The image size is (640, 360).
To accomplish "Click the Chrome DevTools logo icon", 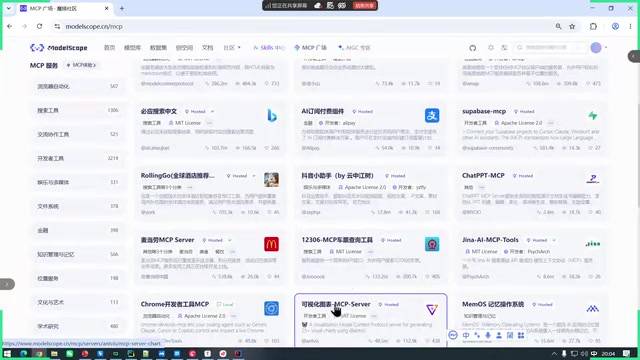I will tap(271, 308).
